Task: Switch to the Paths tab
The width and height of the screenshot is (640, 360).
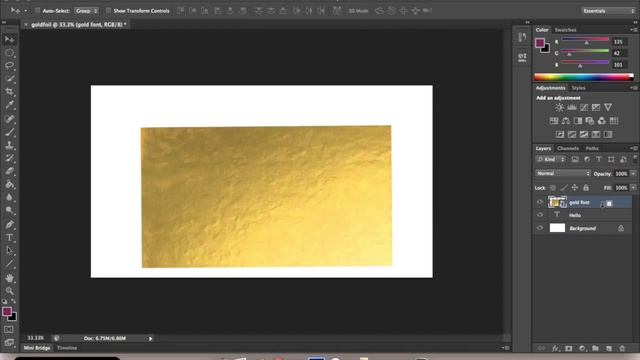Action: point(592,148)
